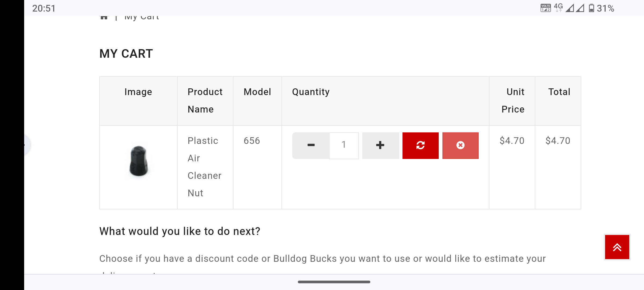Tap the battery icon in status bar
644x290 pixels.
pyautogui.click(x=591, y=8)
